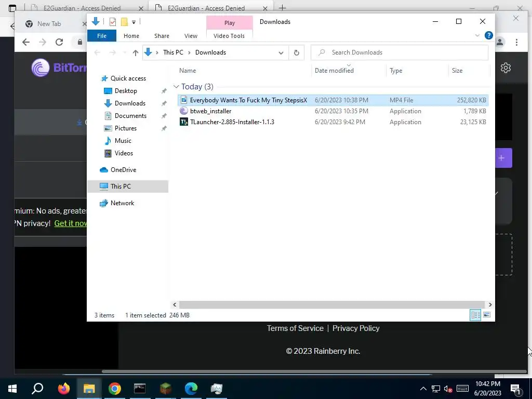
Task: Open the Share ribbon tab
Action: (x=162, y=36)
